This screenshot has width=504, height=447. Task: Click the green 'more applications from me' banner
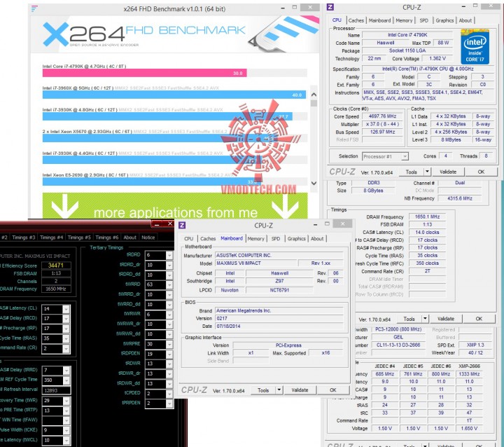tap(175, 206)
